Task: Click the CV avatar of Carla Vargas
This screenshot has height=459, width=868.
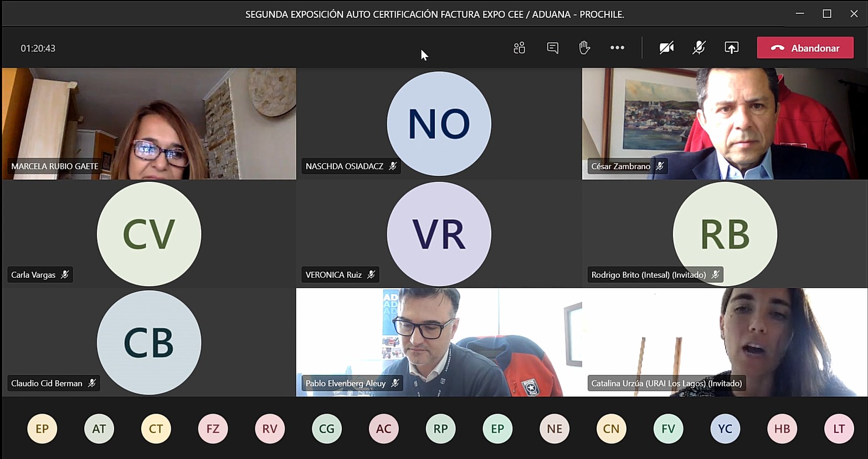Action: point(149,234)
